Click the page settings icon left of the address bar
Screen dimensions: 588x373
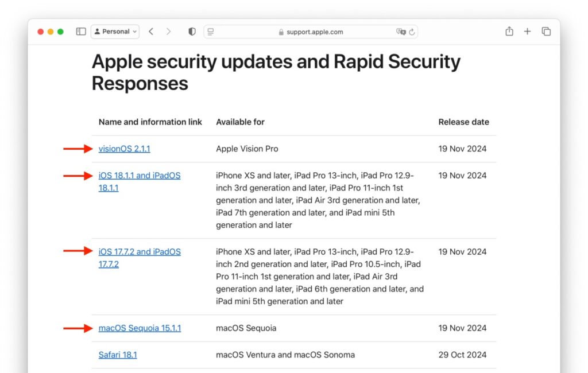point(211,32)
